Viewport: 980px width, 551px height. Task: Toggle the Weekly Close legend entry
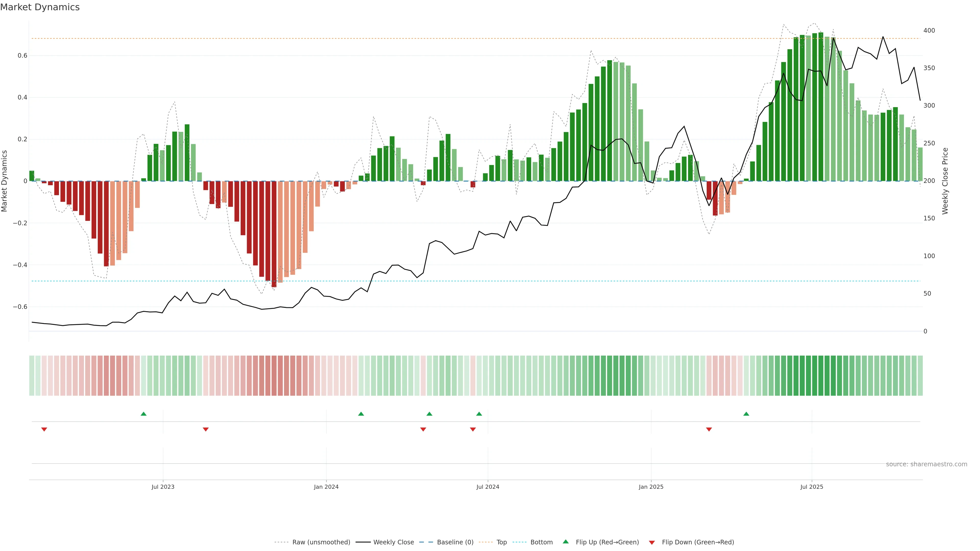pyautogui.click(x=393, y=542)
